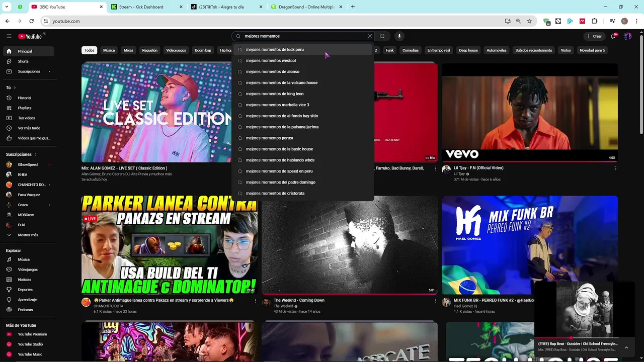Click the YouTube logo

30,36
